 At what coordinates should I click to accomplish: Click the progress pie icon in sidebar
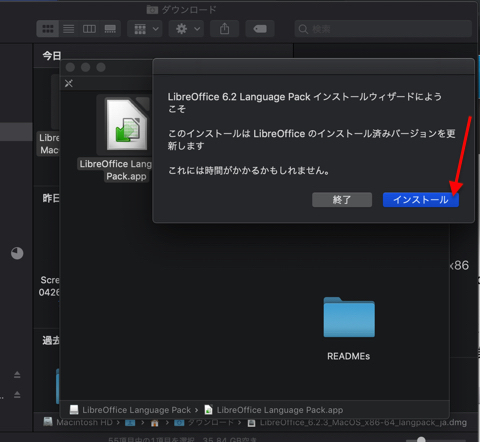pos(17,253)
